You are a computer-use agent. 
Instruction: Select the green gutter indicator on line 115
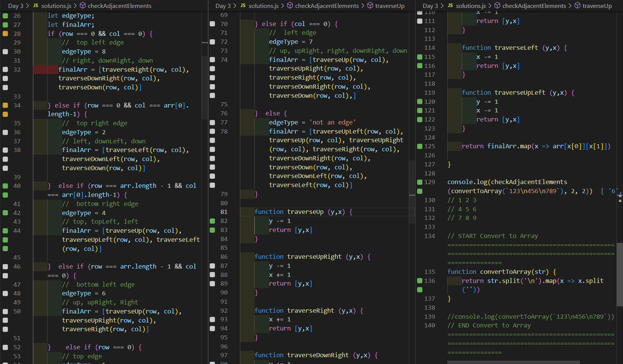point(419,57)
